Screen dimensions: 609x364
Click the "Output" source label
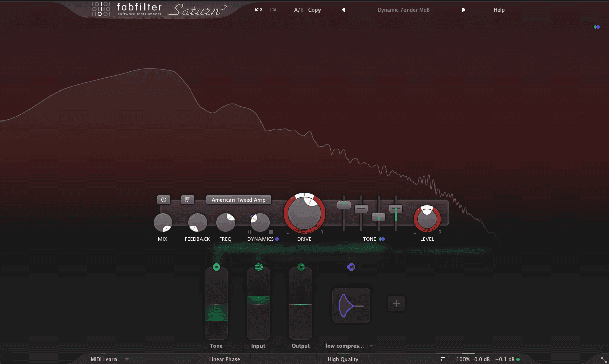point(301,346)
